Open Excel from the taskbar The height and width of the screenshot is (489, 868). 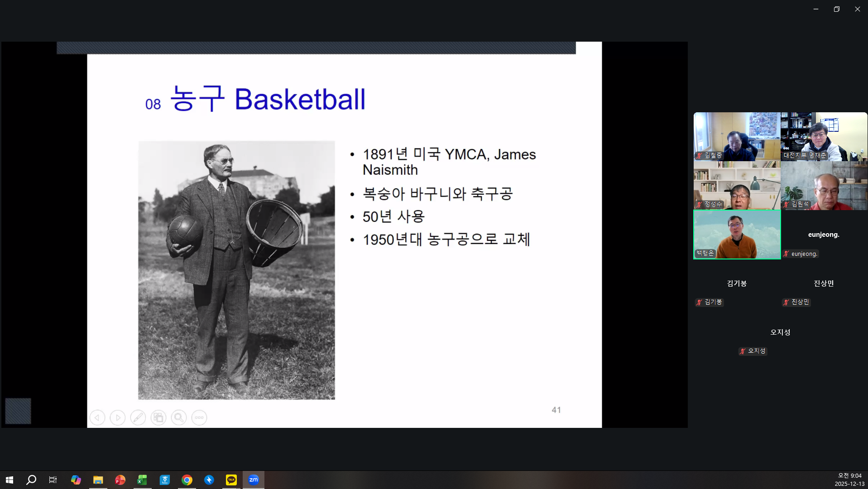[x=142, y=479]
